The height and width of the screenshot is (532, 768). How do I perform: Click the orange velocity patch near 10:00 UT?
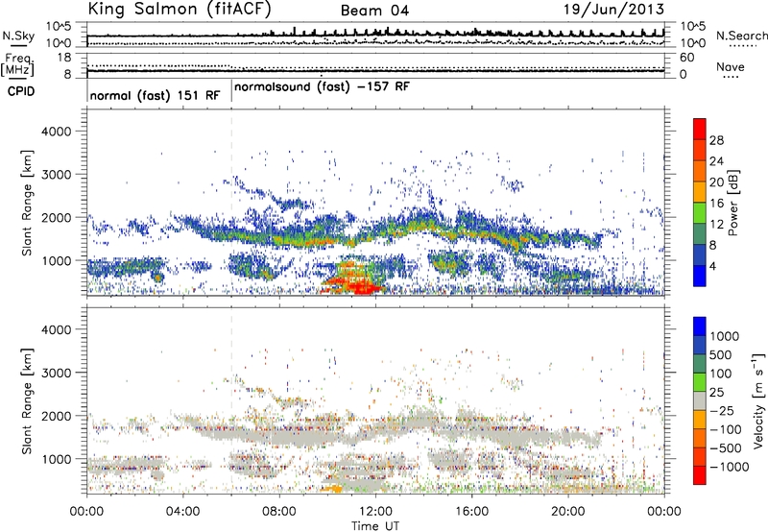(x=332, y=489)
